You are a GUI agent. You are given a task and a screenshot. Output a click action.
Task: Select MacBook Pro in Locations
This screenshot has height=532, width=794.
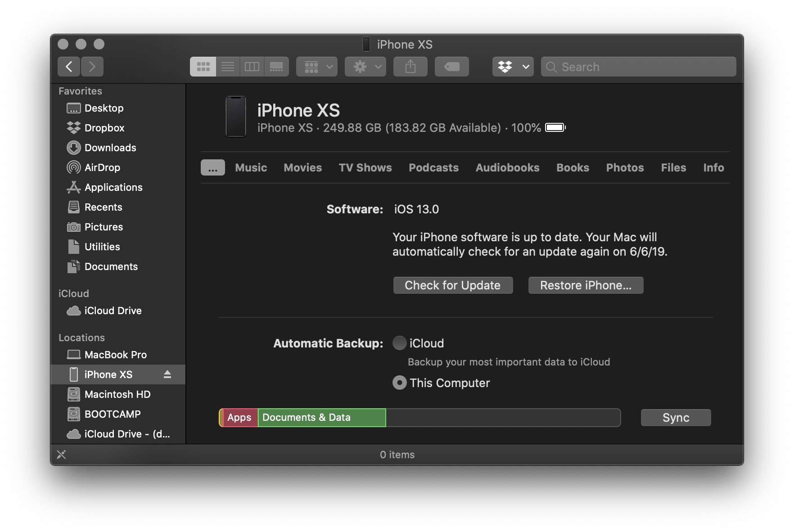[118, 355]
